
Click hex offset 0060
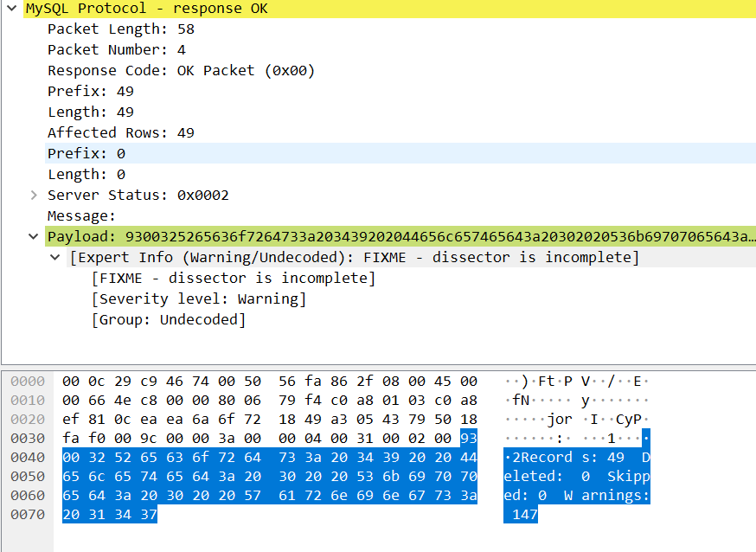tap(28, 496)
